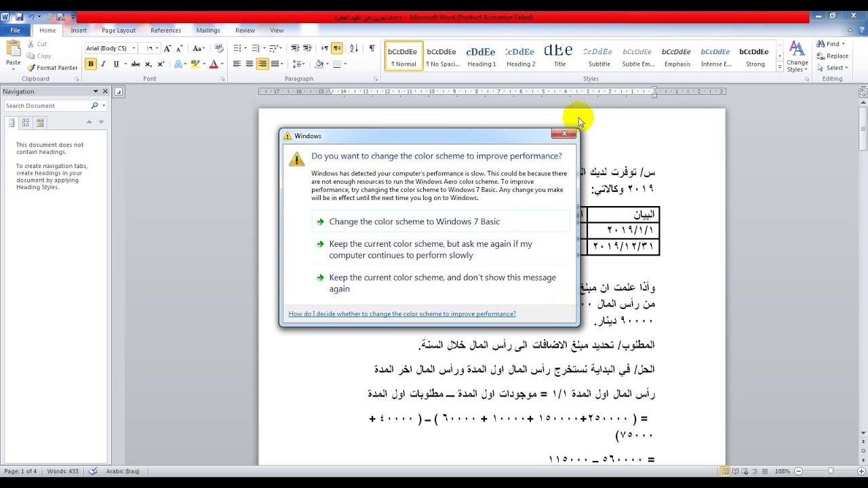Switch to the Mailings tab
Screen dimensions: 868x488
(x=208, y=30)
